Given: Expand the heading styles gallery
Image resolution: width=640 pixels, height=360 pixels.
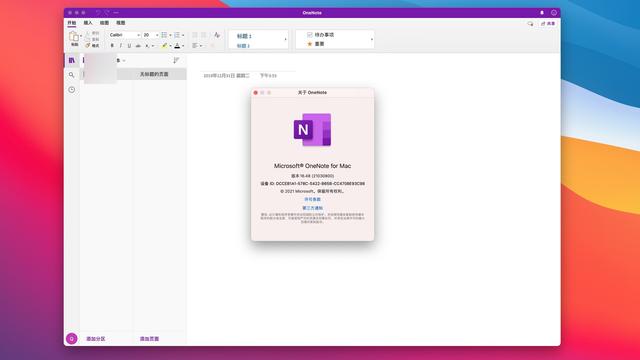Looking at the screenshot, I should pyautogui.click(x=285, y=40).
